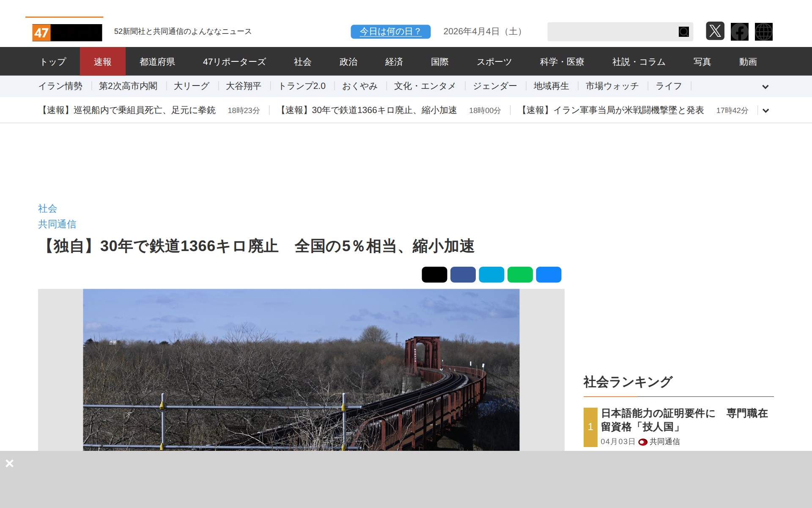Expand the breaking news list

(x=765, y=110)
